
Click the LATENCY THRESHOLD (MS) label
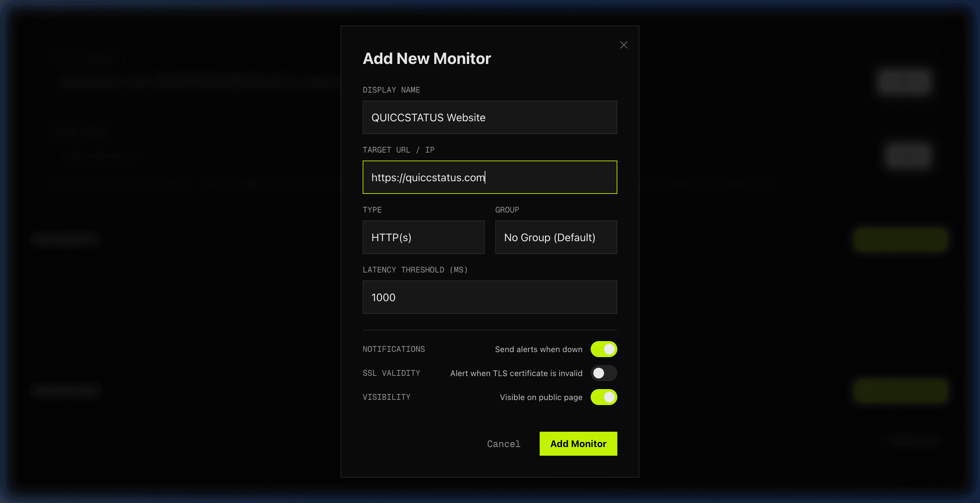pos(415,270)
